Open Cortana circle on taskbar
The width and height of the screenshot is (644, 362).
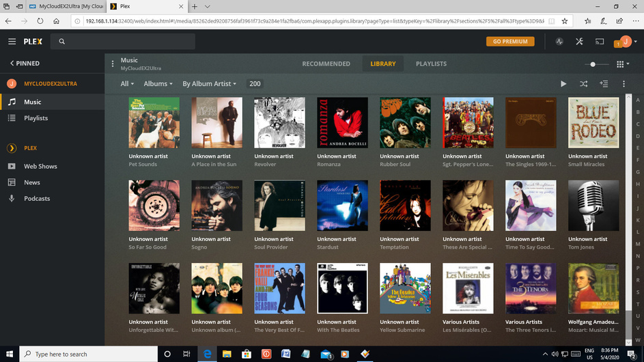point(167,354)
